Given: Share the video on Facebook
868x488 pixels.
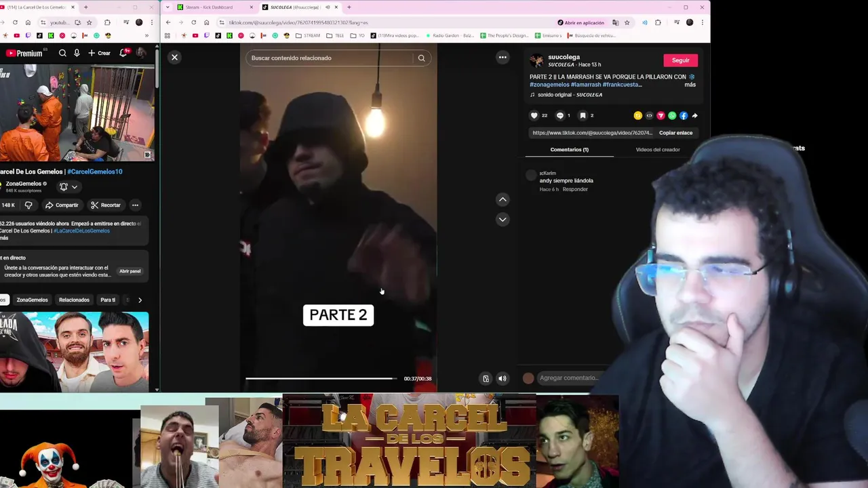Looking at the screenshot, I should pyautogui.click(x=684, y=116).
